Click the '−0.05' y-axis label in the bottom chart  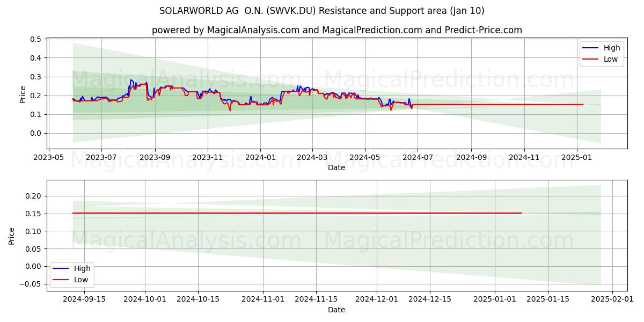(31, 284)
